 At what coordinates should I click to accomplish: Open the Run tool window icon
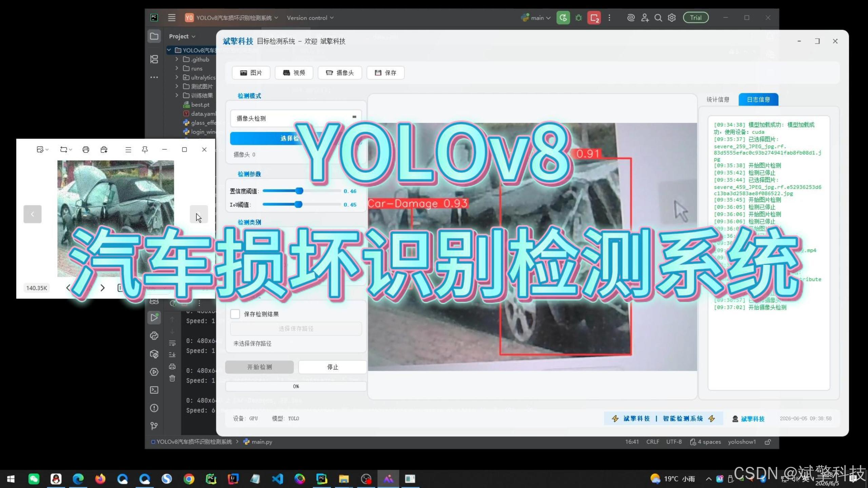click(154, 318)
